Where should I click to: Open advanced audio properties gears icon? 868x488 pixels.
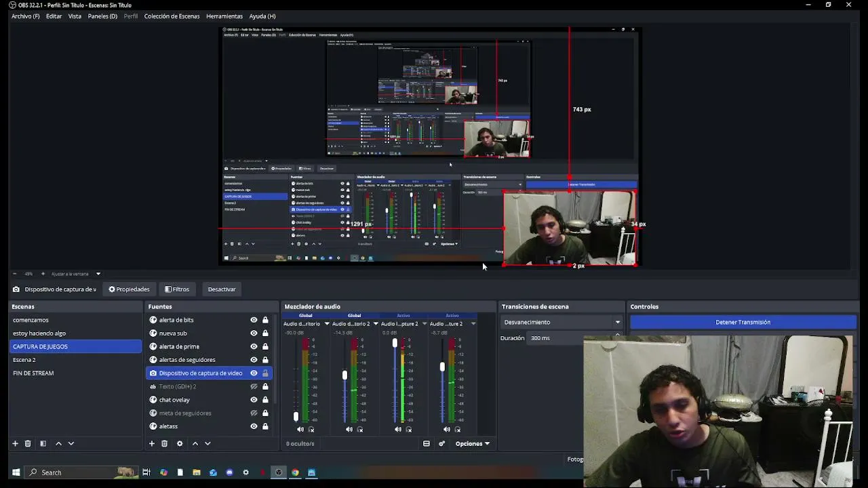click(441, 443)
